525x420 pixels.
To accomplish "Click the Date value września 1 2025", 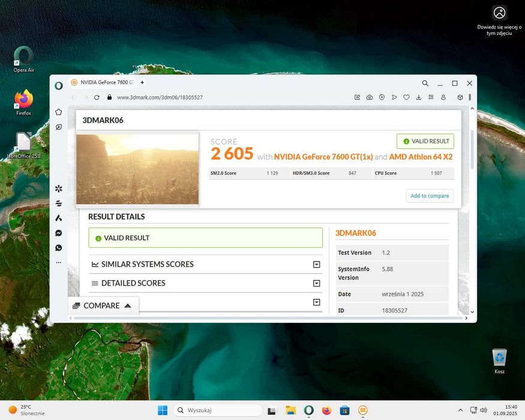I will point(403,294).
